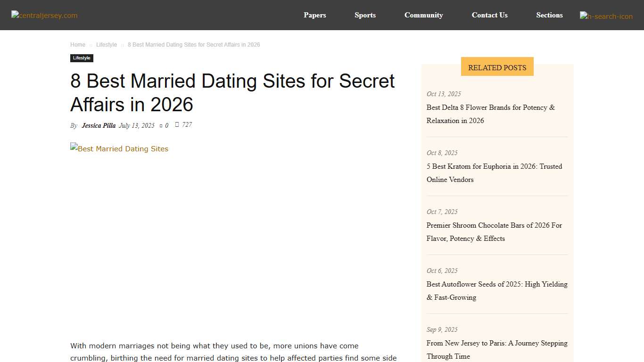The width and height of the screenshot is (644, 362).
Task: Select Contact Us in the top menu
Action: point(489,15)
